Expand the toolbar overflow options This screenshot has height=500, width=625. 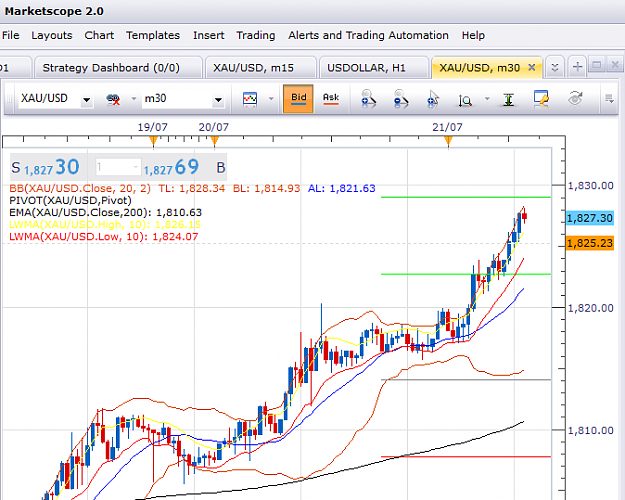609,98
